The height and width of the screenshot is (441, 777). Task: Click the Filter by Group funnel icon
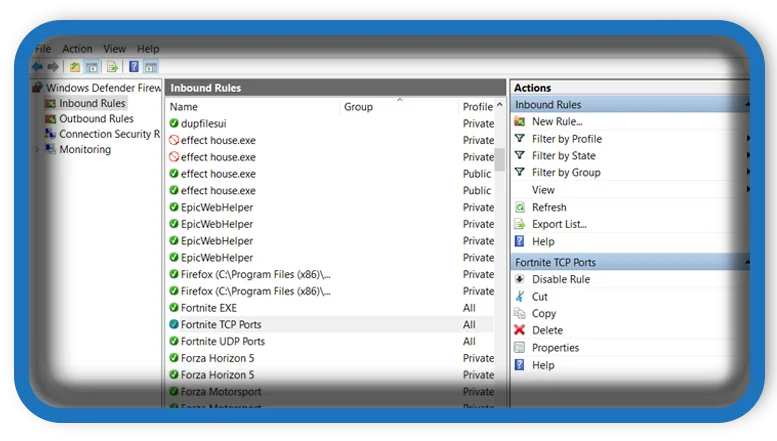(519, 172)
